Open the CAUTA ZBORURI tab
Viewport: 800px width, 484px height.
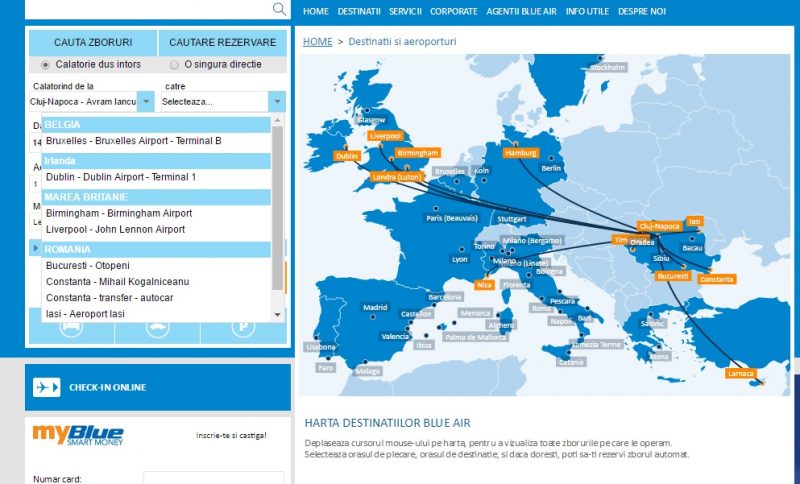93,42
